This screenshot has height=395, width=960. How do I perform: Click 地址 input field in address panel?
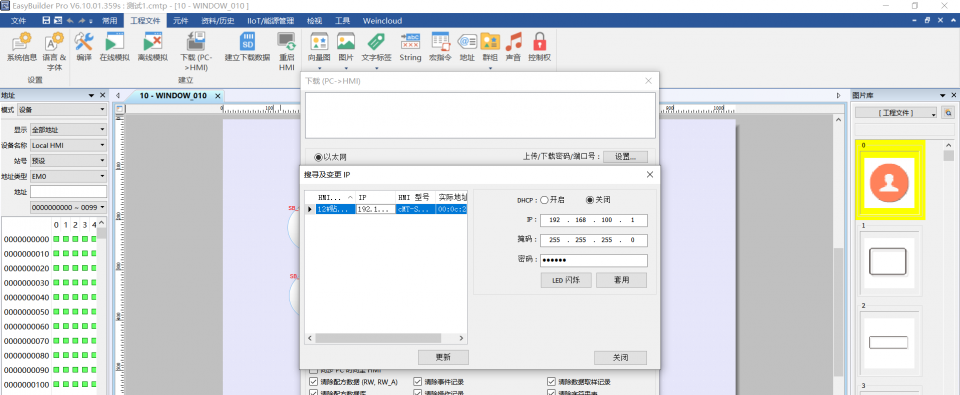69,192
